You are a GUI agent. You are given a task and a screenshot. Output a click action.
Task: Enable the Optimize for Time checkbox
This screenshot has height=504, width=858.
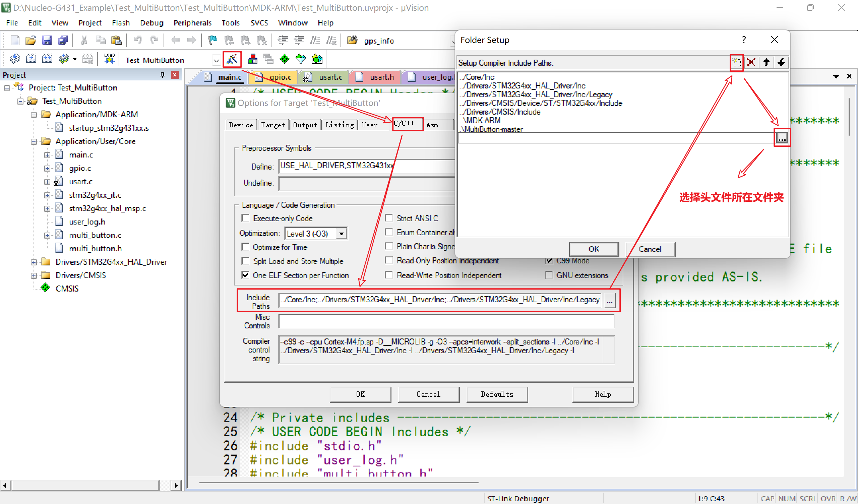[245, 247]
